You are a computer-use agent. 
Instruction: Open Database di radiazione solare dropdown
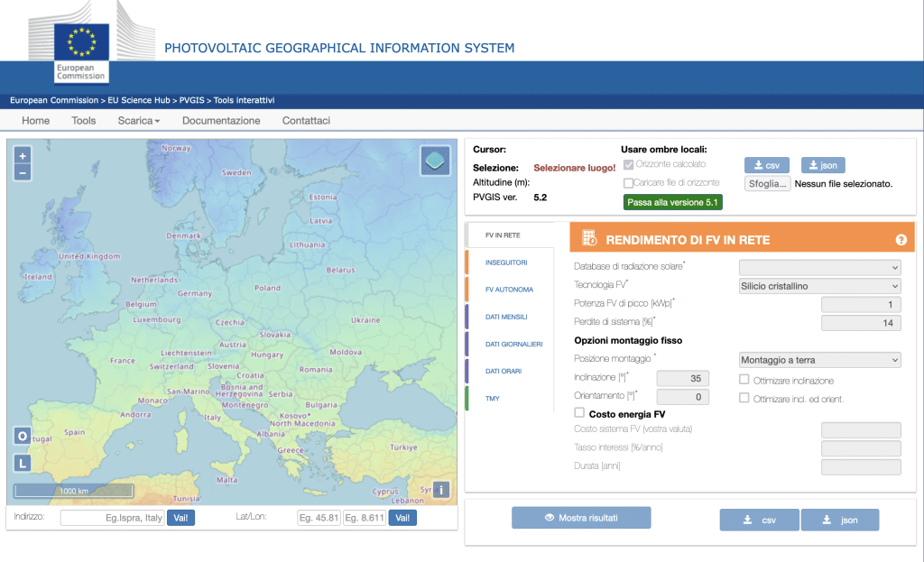(819, 267)
